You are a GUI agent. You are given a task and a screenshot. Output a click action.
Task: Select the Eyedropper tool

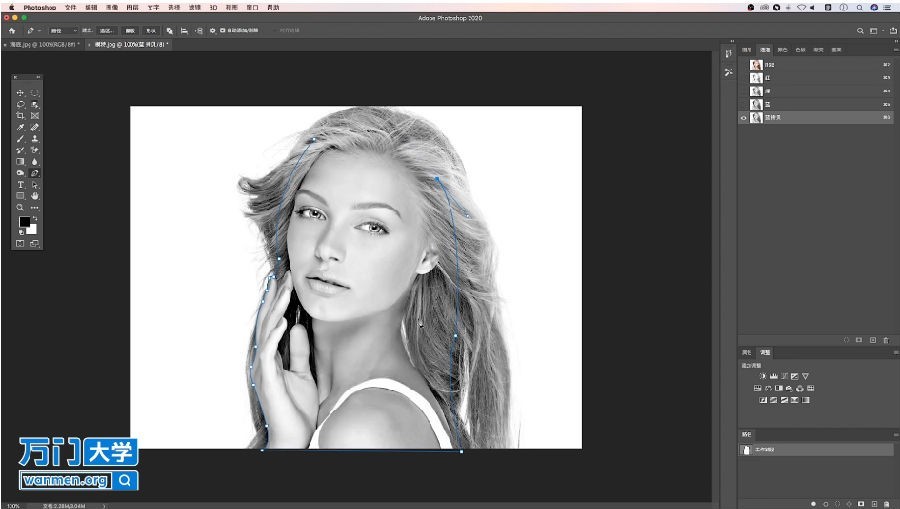point(20,127)
